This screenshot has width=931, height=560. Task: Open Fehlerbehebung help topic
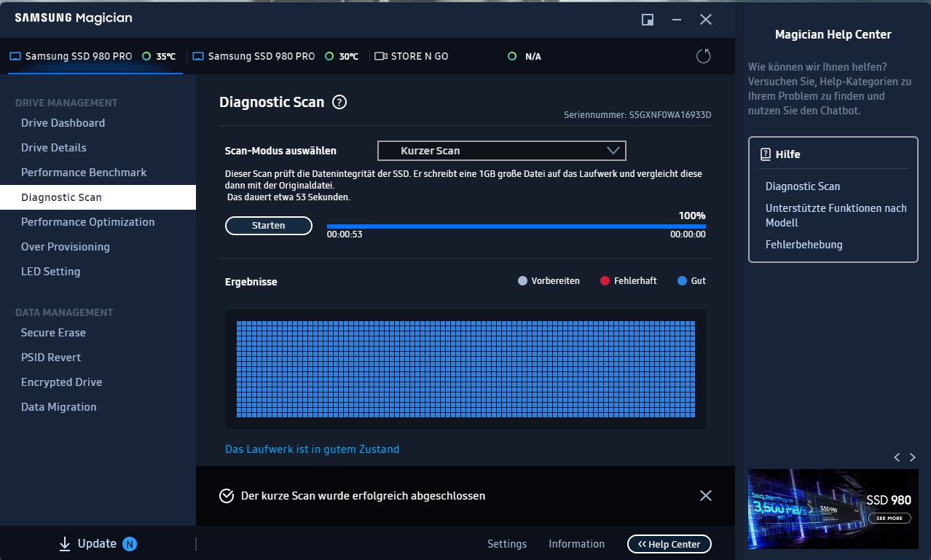pyautogui.click(x=804, y=245)
